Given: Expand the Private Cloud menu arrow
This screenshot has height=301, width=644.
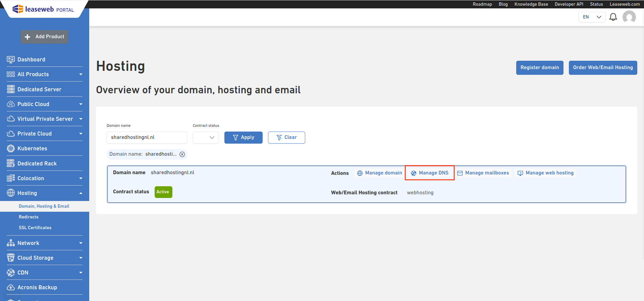Looking at the screenshot, I should pos(81,134).
